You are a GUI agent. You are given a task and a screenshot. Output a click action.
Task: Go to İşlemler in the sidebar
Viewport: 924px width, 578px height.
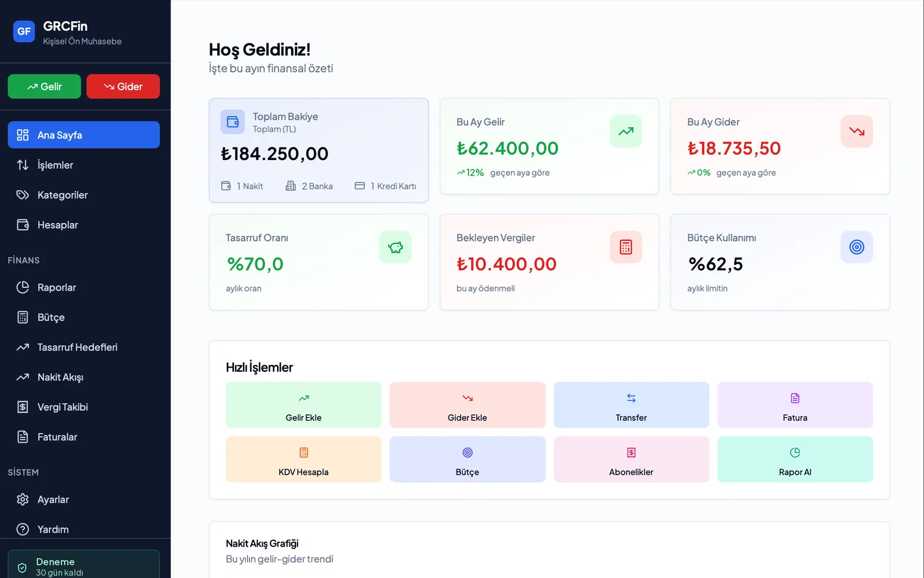84,165
